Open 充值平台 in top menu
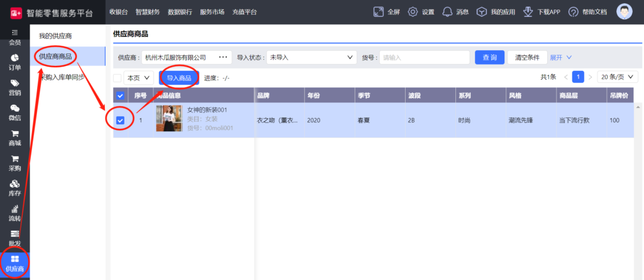The image size is (644, 280). coord(245,12)
